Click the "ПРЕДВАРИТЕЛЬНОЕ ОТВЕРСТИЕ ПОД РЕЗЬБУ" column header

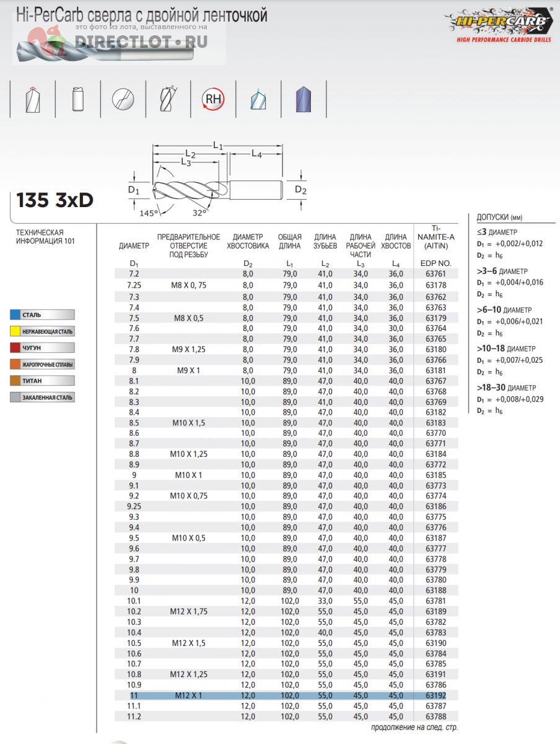tap(188, 246)
